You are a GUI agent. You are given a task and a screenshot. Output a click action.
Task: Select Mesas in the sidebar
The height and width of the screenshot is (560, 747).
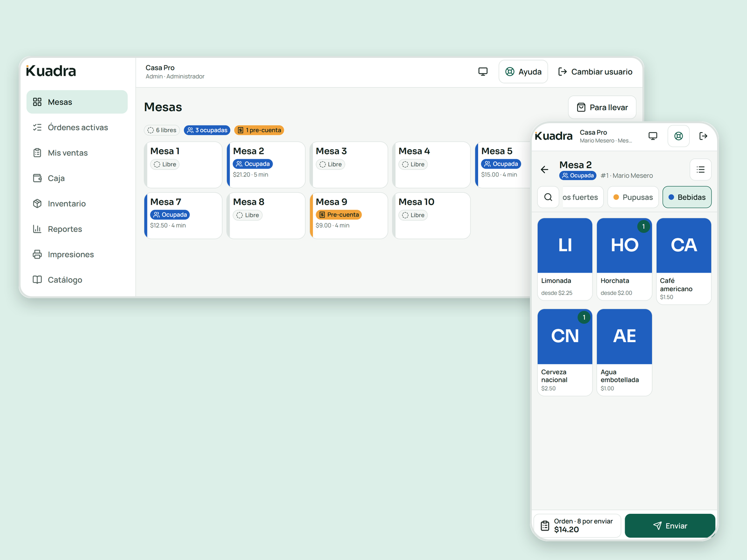point(77,102)
